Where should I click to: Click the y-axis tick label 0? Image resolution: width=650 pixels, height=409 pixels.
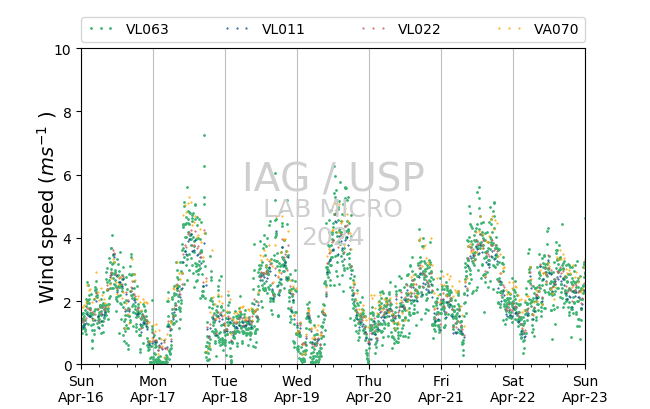68,365
